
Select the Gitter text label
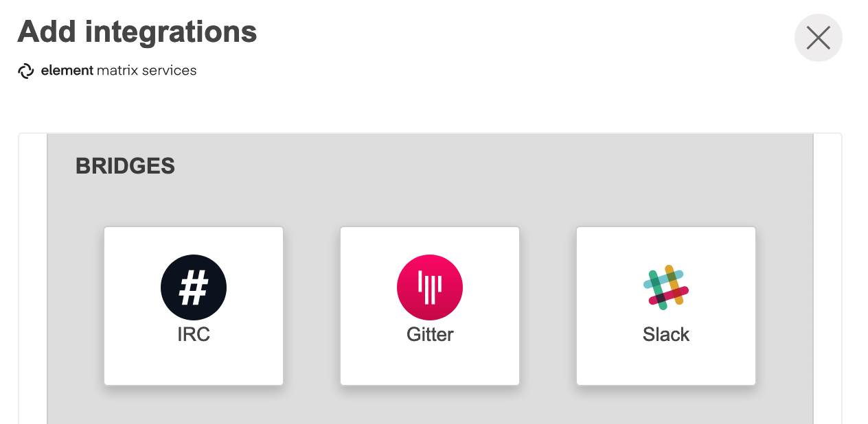tap(430, 334)
